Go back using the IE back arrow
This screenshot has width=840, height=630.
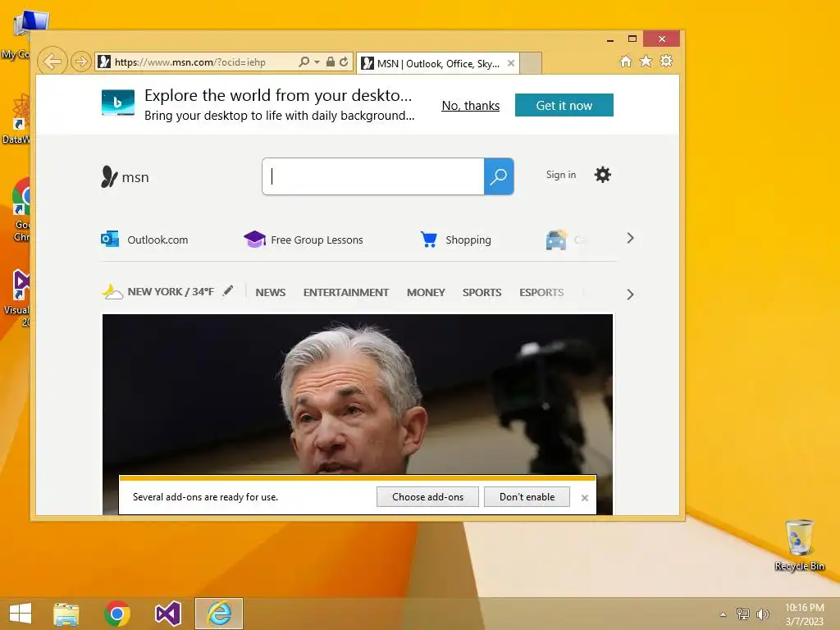[52, 62]
